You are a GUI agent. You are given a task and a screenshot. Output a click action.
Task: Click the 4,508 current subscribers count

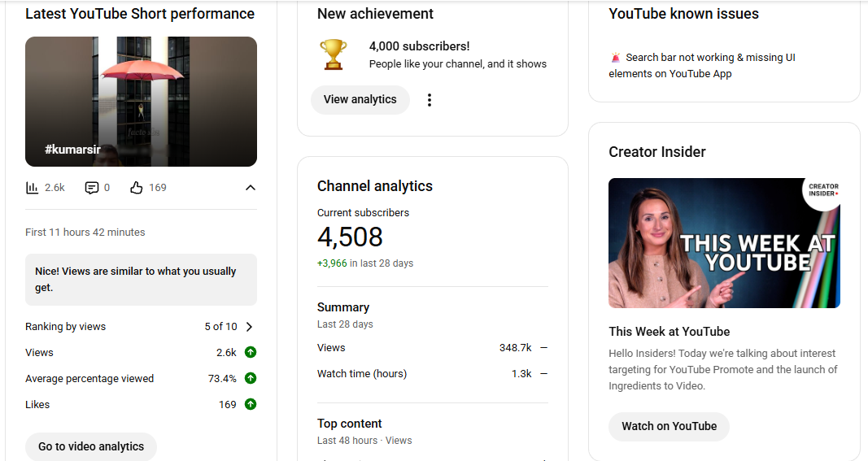350,237
